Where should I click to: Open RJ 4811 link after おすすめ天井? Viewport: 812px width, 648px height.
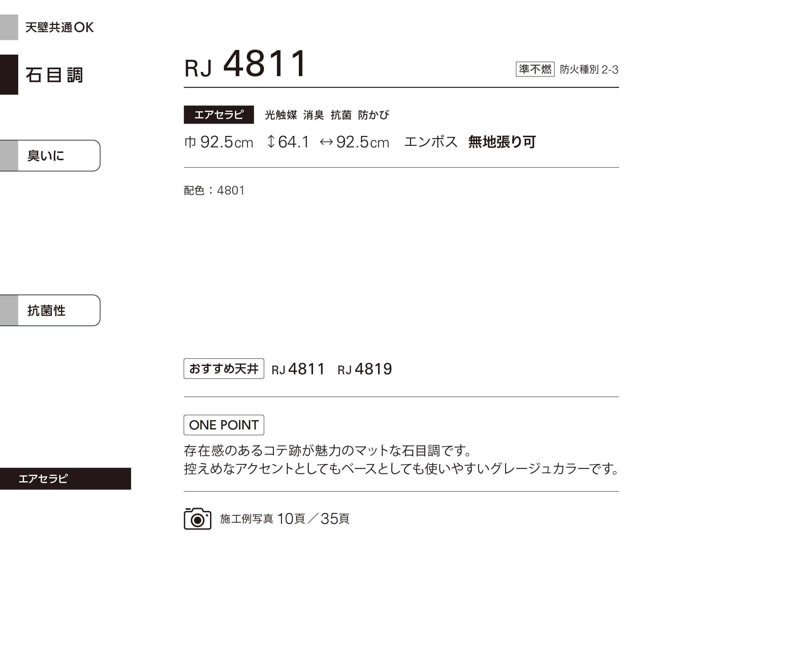point(298,369)
